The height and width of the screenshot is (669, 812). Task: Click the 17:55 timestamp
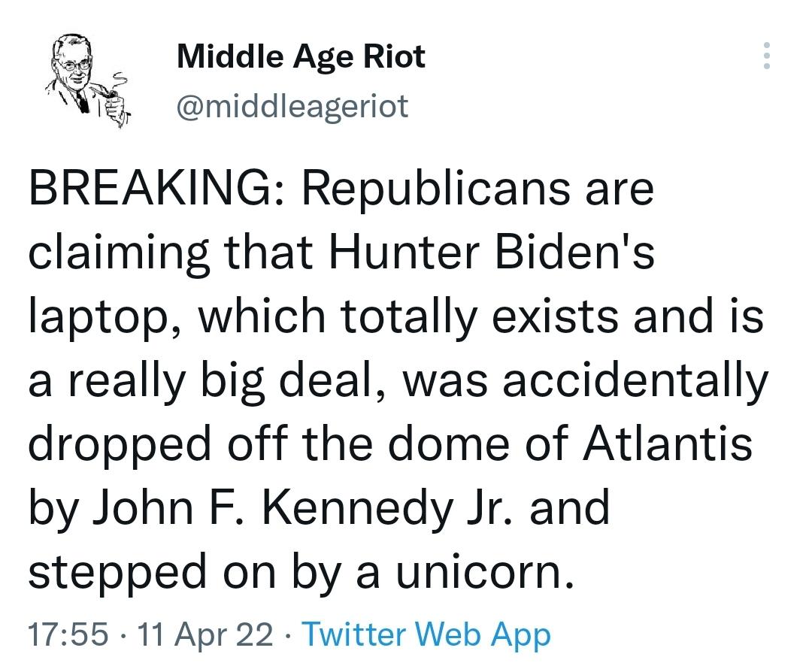click(x=68, y=634)
